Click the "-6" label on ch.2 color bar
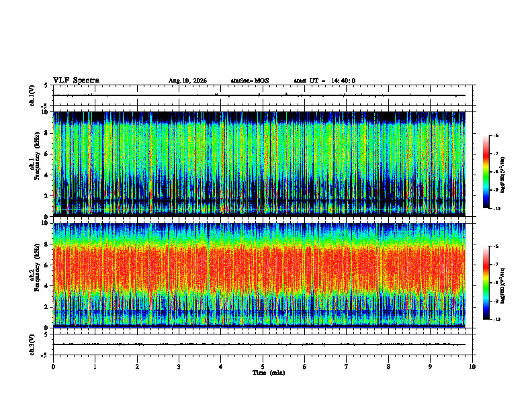 pos(496,246)
